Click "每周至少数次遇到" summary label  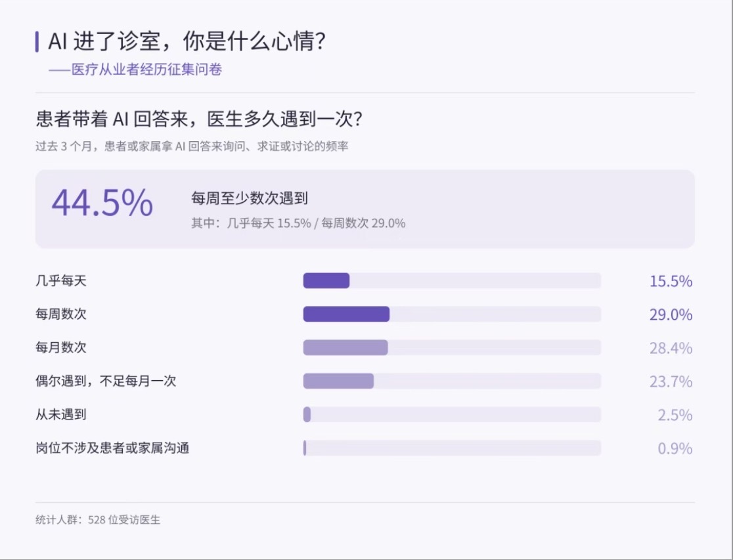pos(249,198)
